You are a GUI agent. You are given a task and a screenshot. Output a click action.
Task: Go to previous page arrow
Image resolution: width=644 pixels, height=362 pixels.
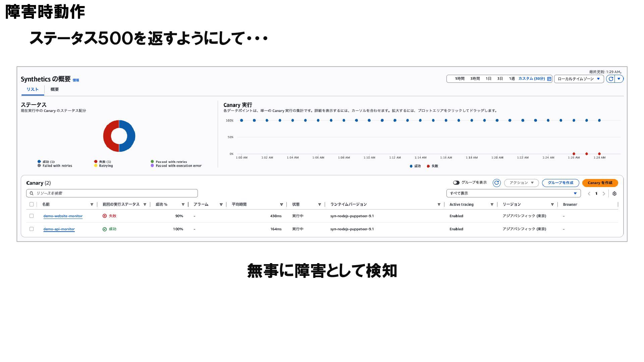pos(589,194)
